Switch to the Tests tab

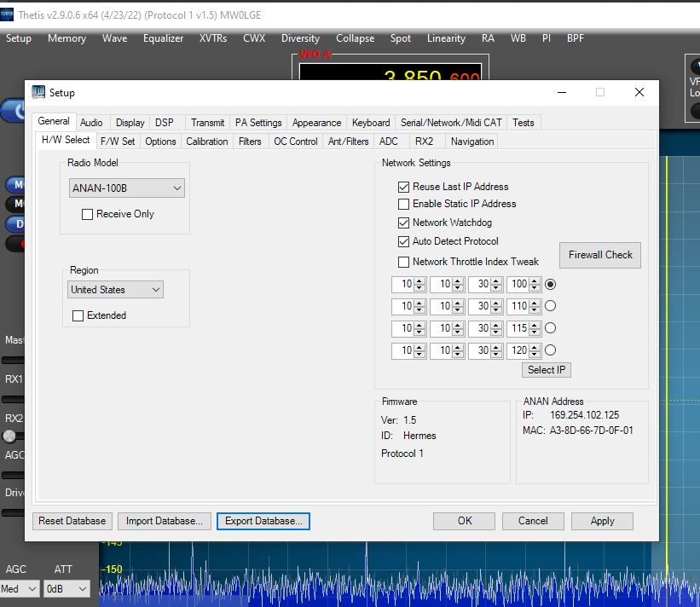click(x=524, y=123)
